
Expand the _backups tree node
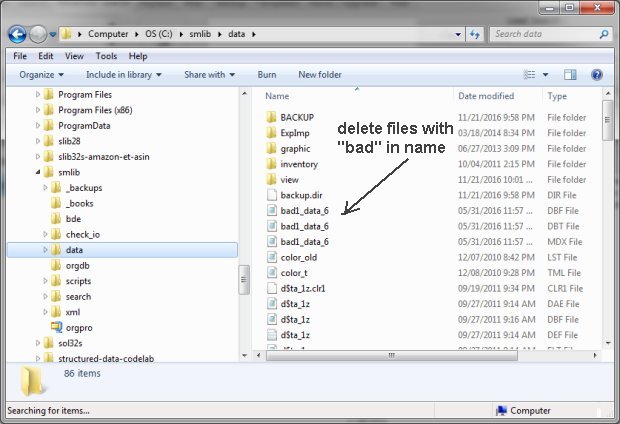(x=45, y=187)
